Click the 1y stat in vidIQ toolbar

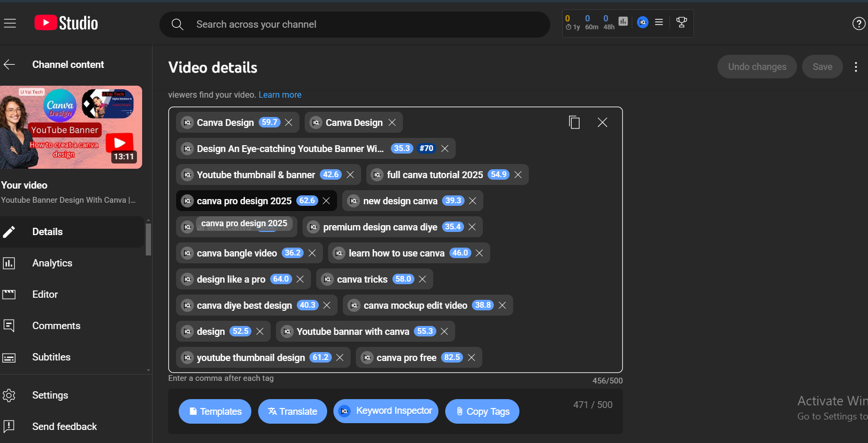tap(572, 22)
